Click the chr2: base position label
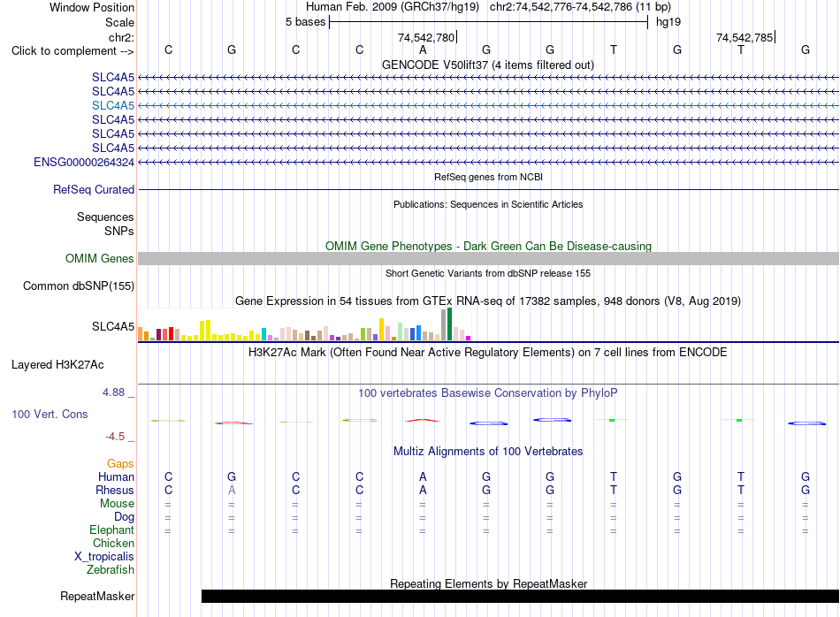The width and height of the screenshot is (840, 617). tap(121, 37)
